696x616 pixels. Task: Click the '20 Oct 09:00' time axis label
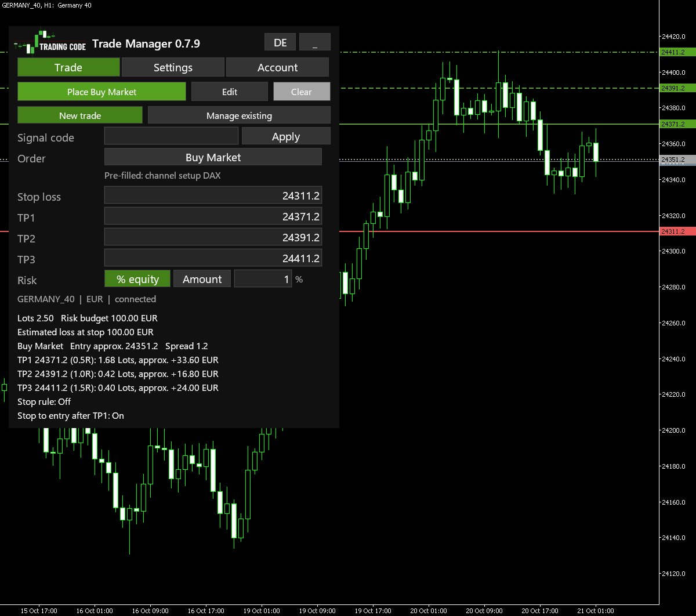(x=485, y=611)
